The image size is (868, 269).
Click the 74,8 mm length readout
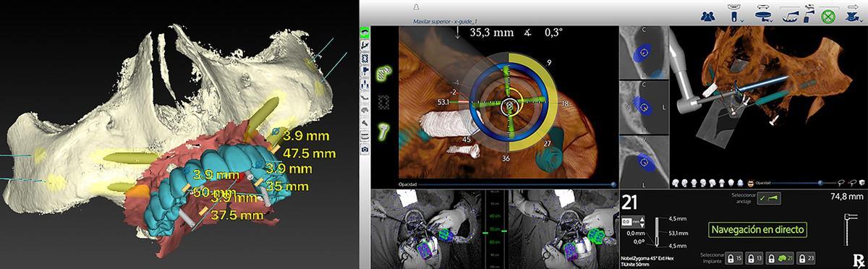point(847,197)
